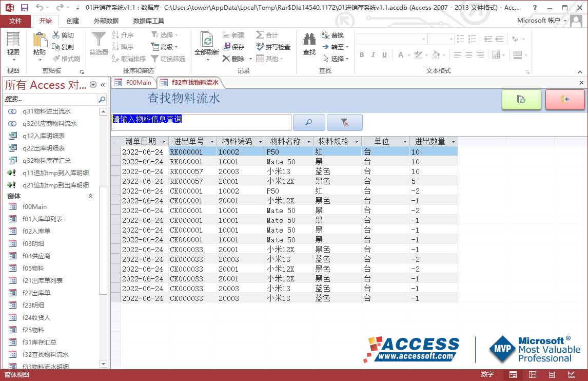
Task: Click the green export button on the form
Action: (521, 100)
